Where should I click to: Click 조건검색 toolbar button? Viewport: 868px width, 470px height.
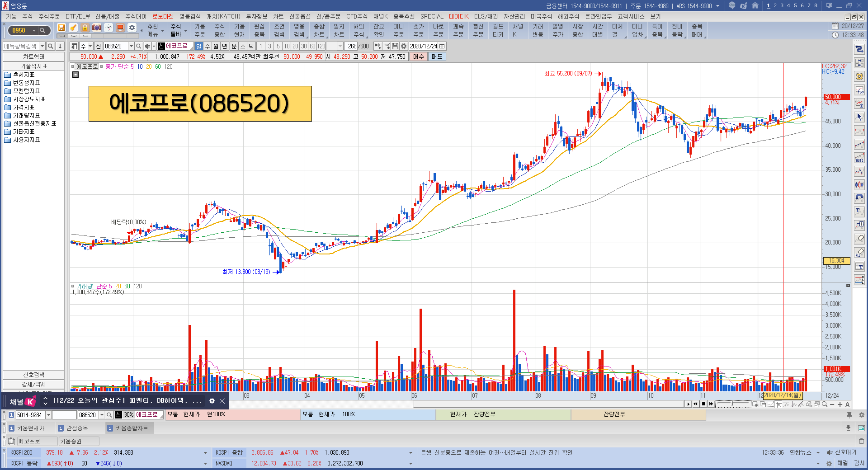pyautogui.click(x=279, y=30)
